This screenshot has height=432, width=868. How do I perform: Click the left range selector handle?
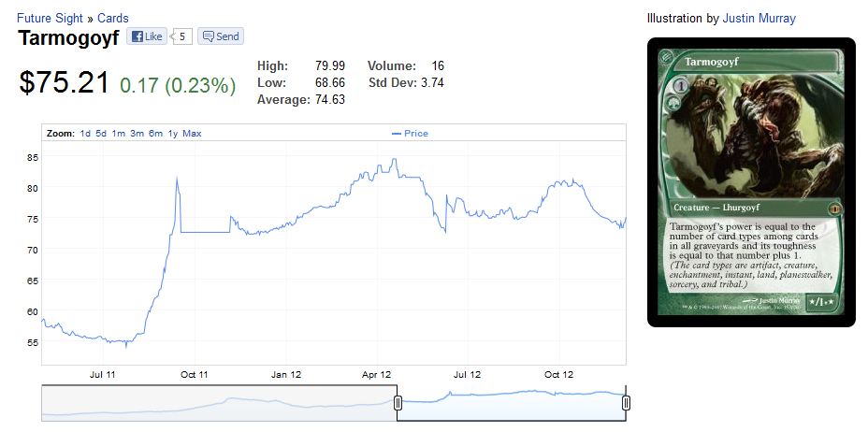click(x=398, y=402)
